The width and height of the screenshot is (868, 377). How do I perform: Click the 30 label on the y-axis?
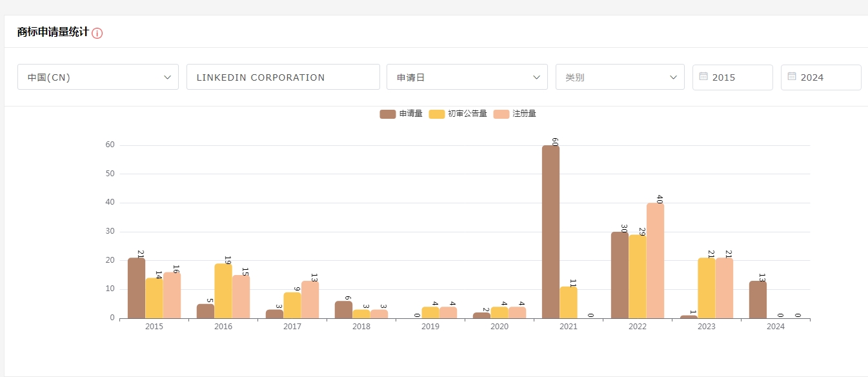[110, 231]
